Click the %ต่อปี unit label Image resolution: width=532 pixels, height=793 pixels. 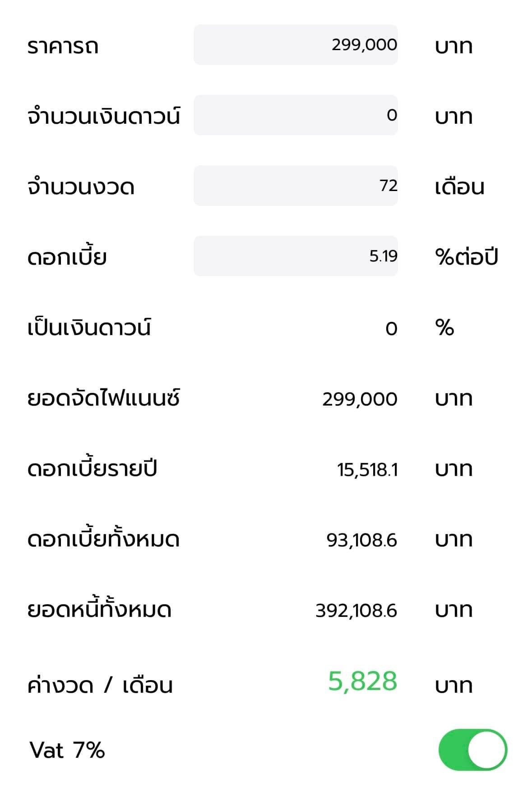466,257
